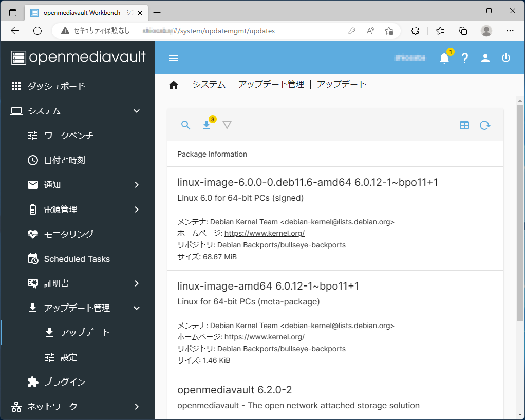Viewport: 525px width, 420px height.
Task: Click the search icon in package toolbar
Action: pos(186,125)
